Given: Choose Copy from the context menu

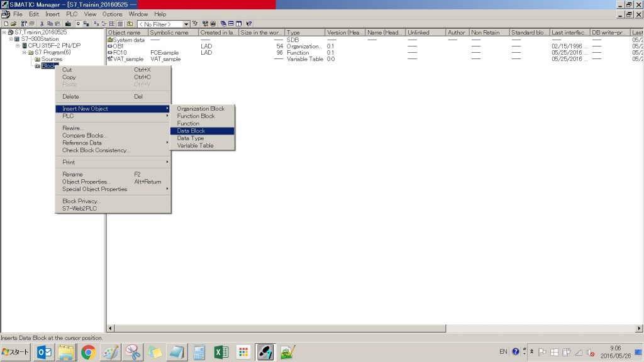Looking at the screenshot, I should pyautogui.click(x=113, y=77).
